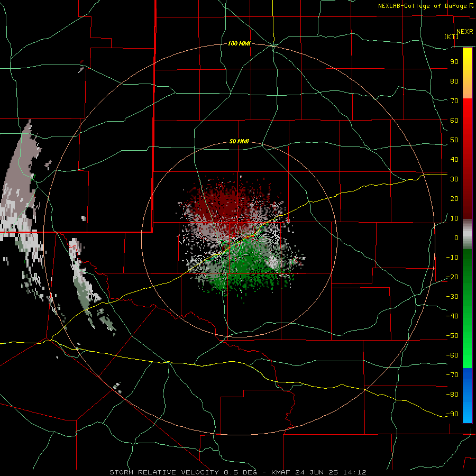
Task: Click the "60" scale value
Action: [454, 120]
